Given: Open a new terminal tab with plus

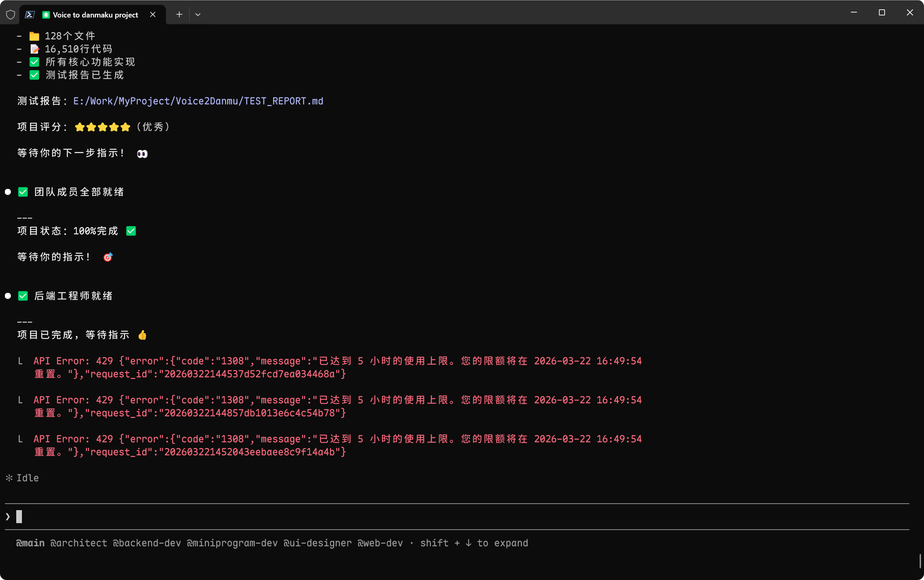Looking at the screenshot, I should tap(179, 15).
